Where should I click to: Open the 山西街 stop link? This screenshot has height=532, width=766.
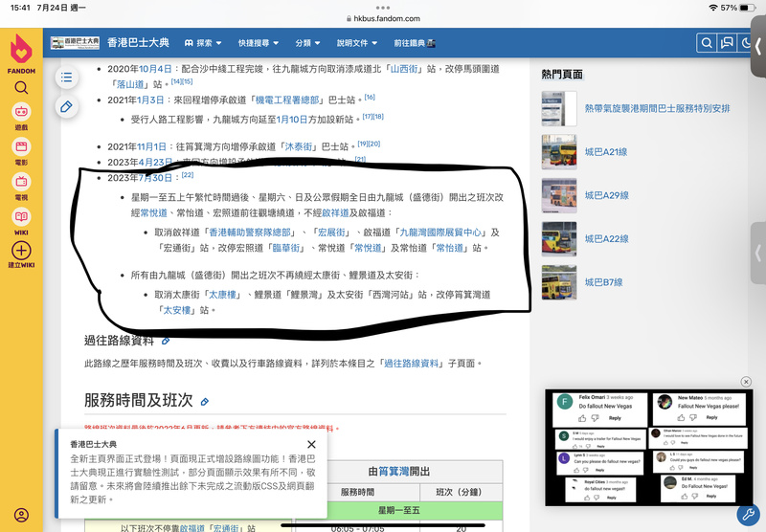[x=404, y=69]
